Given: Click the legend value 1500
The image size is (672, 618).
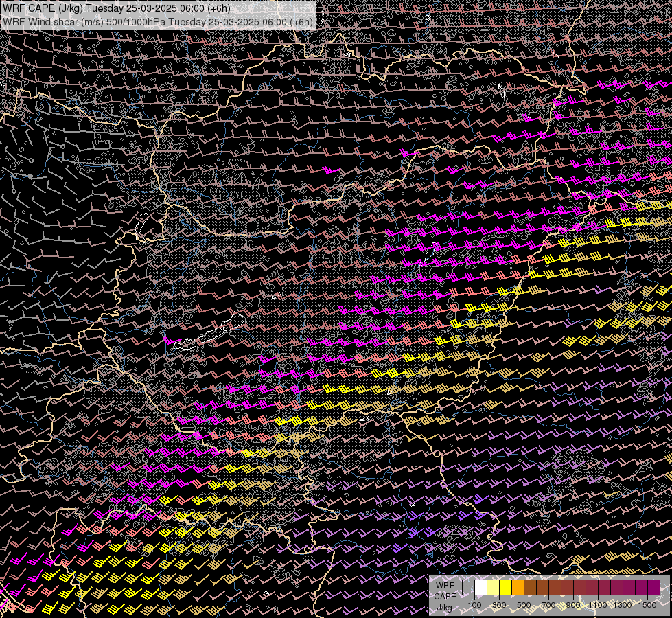Looking at the screenshot, I should coord(647,605).
